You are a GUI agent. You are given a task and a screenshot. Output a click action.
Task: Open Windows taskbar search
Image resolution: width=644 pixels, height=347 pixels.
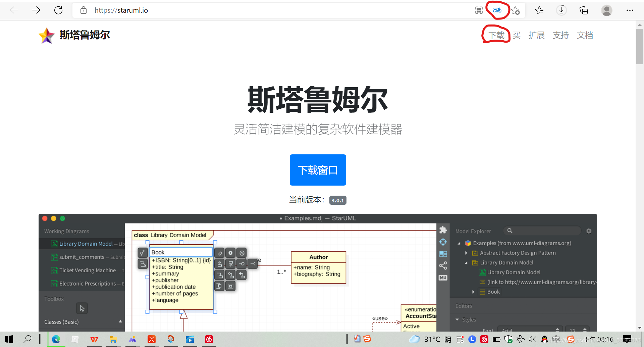(x=27, y=339)
